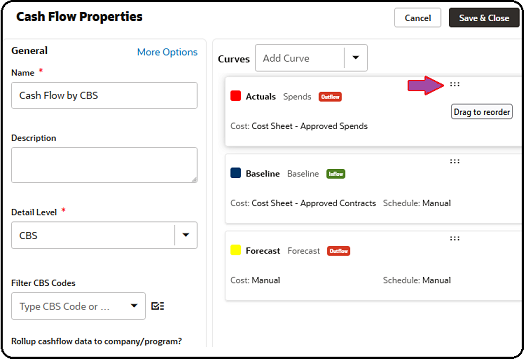The width and height of the screenshot is (526, 361).
Task: Click Cost: Manual on Forecast curve
Action: point(255,280)
